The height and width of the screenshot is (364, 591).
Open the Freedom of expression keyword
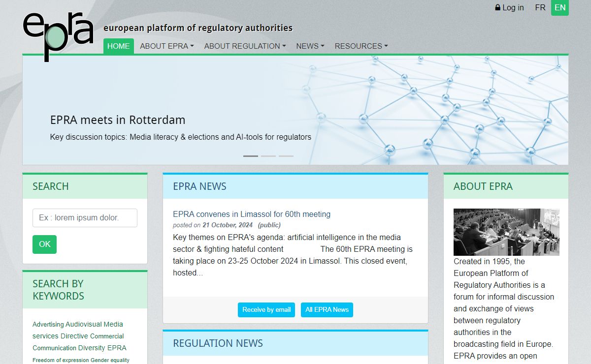click(61, 360)
